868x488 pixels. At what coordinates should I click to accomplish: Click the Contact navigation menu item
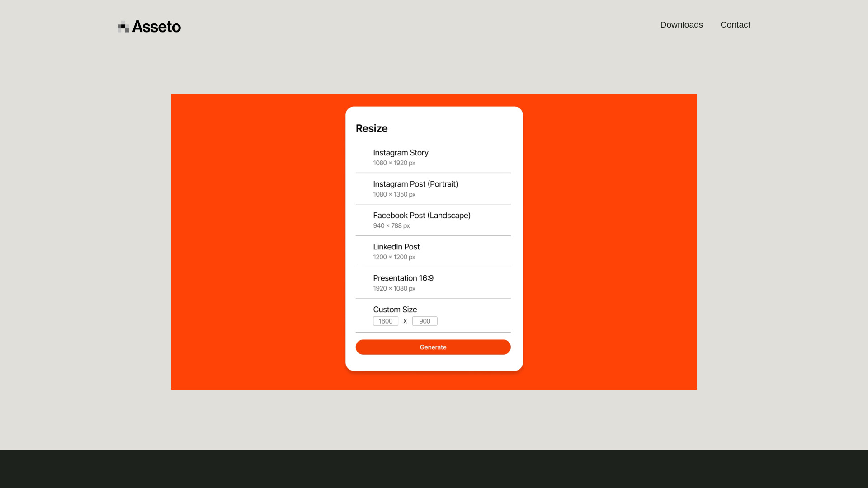[735, 24]
